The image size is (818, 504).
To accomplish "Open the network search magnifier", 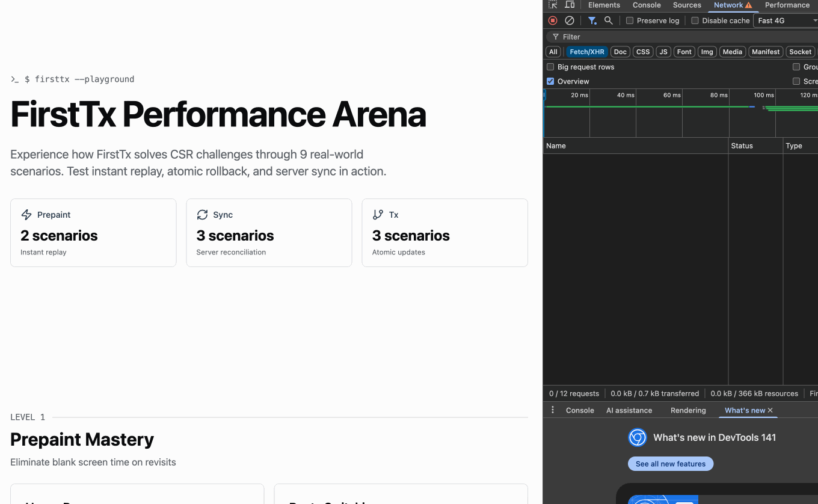I will point(609,20).
